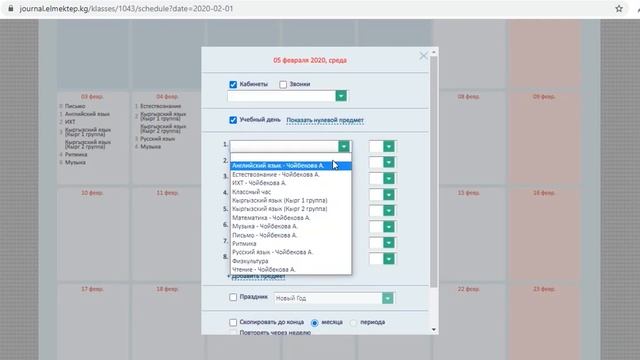The width and height of the screenshot is (640, 360).
Task: Click Показать нулевой предмет link
Action: point(325,120)
